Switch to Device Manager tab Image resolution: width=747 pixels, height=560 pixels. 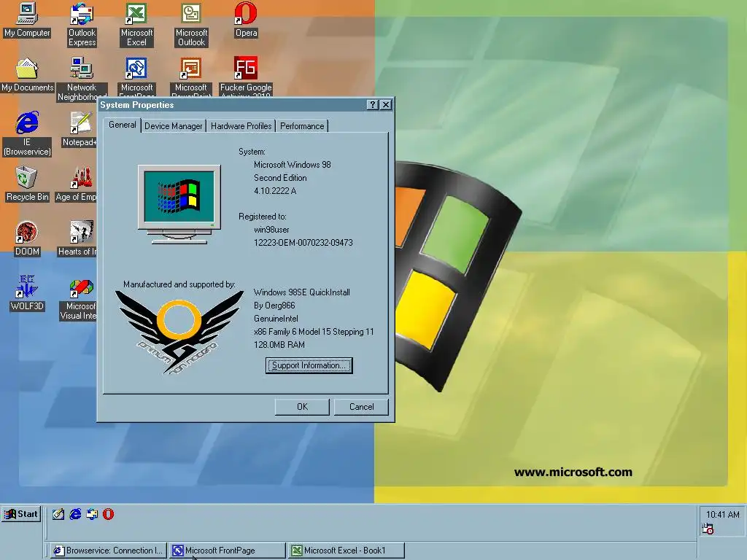[x=174, y=126]
